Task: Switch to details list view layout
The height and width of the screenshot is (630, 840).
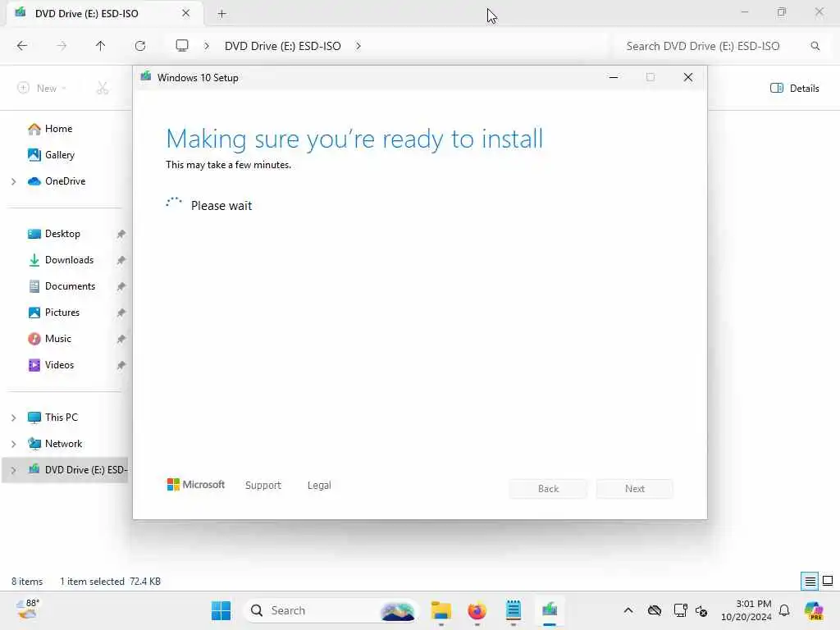Action: [810, 582]
